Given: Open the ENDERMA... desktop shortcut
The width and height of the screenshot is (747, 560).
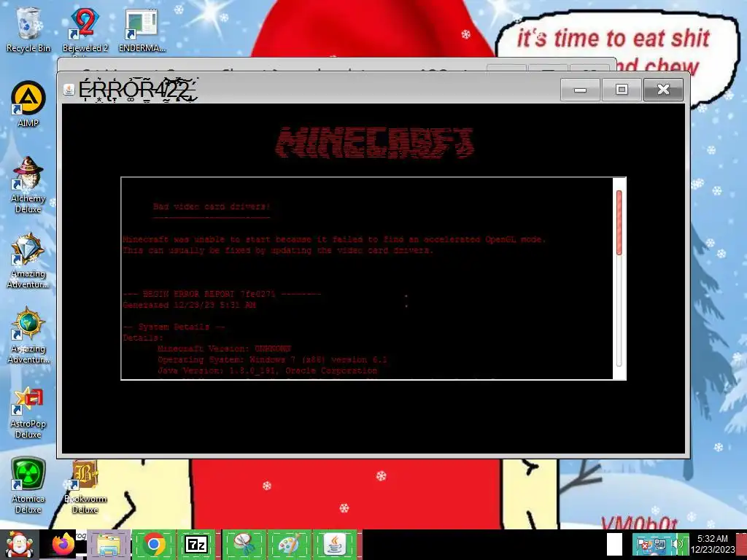Looking at the screenshot, I should click(142, 29).
